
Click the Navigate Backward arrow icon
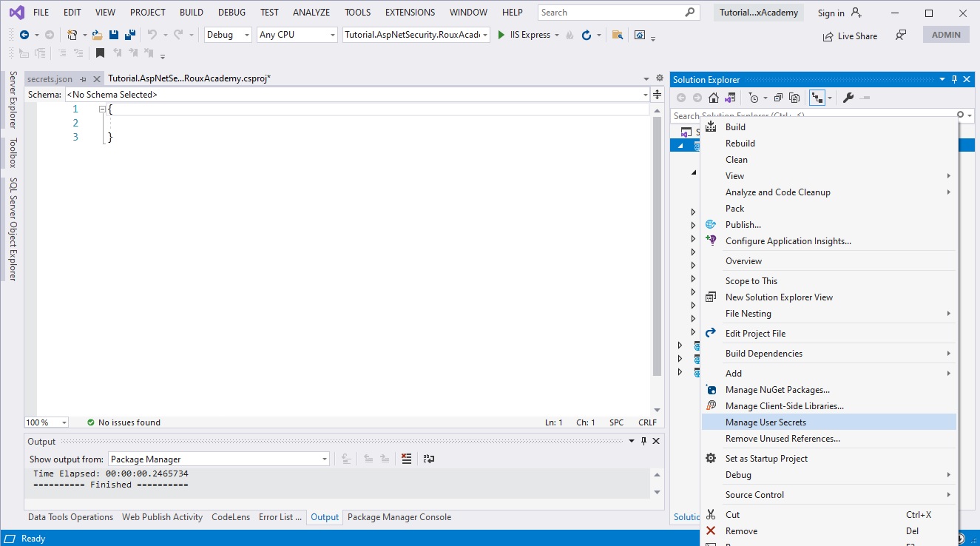[21, 34]
